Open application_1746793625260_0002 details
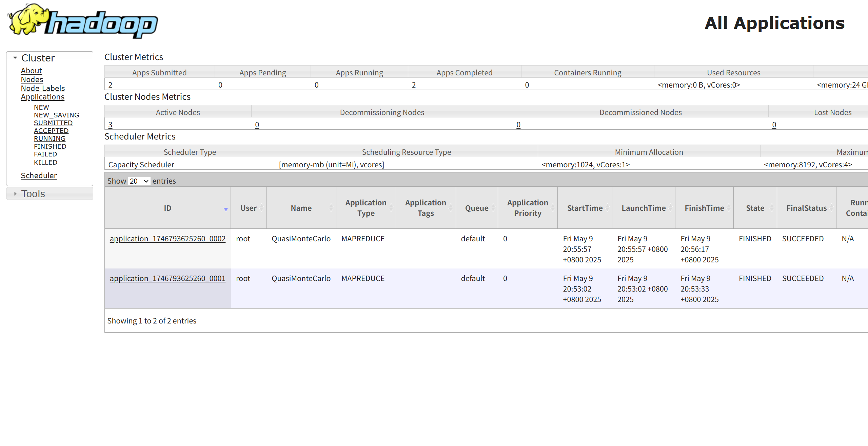 [x=167, y=239]
